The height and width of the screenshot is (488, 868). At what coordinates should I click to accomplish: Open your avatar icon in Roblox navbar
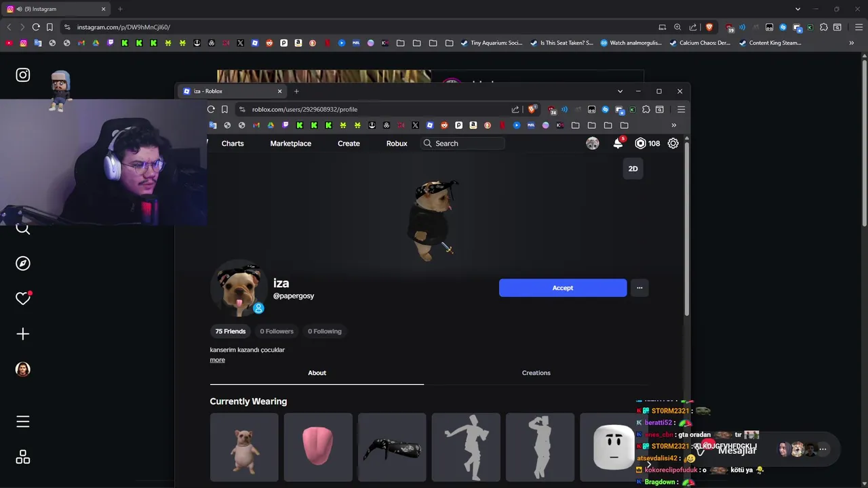pos(593,143)
